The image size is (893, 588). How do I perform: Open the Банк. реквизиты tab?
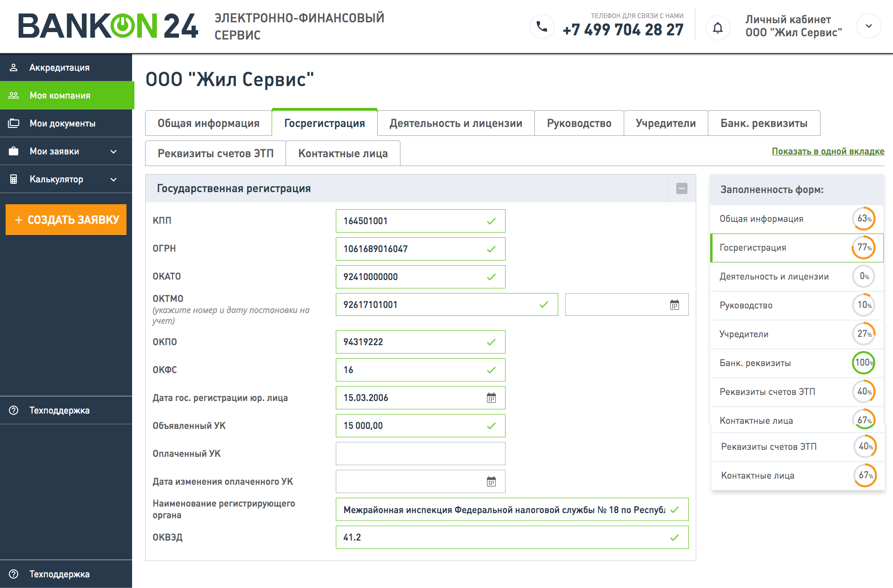763,123
